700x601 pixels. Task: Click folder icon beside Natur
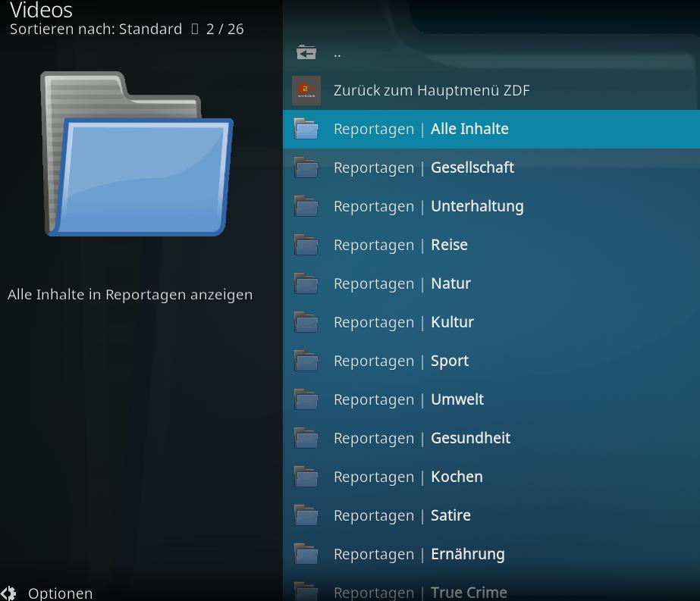click(x=306, y=283)
